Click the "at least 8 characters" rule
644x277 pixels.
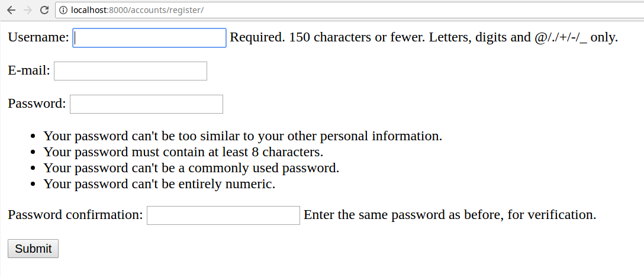(183, 152)
